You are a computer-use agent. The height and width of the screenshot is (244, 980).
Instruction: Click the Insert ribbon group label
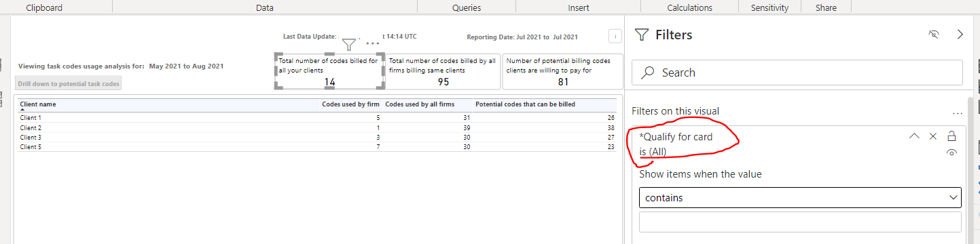point(579,7)
